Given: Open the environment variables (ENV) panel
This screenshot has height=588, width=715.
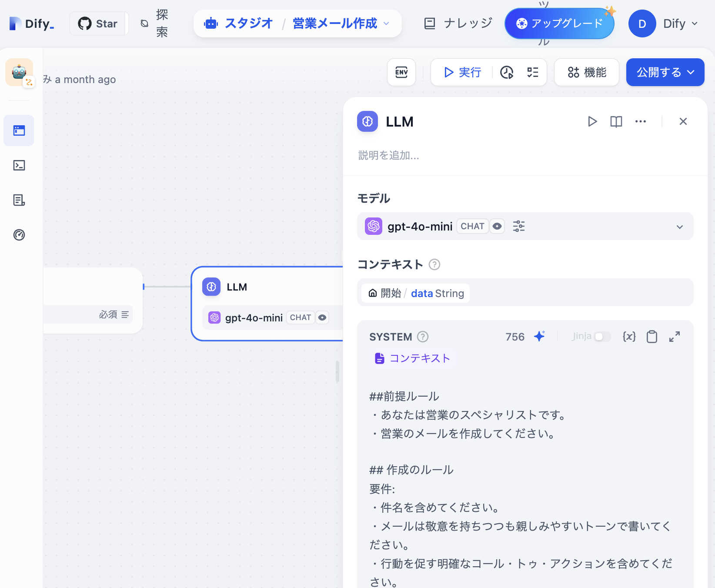Looking at the screenshot, I should click(401, 72).
